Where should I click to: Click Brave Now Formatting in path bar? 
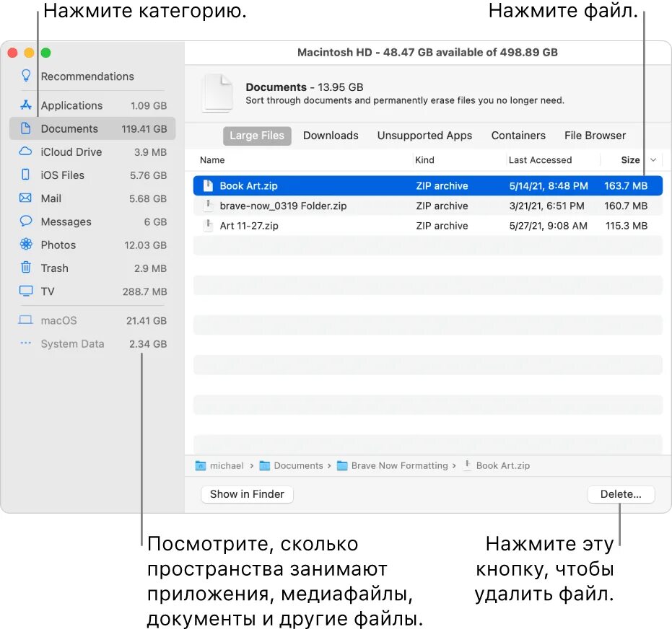pos(399,465)
